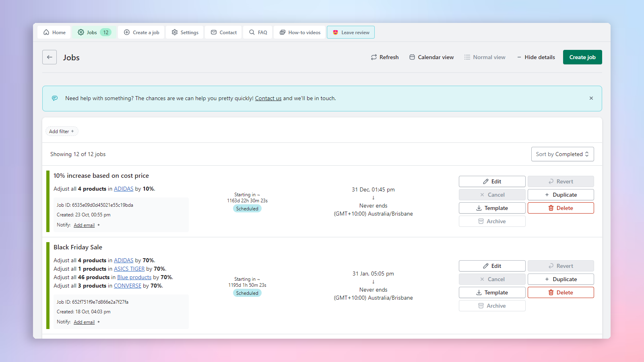Click the 31 Jan, 05:05 pm start time

coord(373,274)
